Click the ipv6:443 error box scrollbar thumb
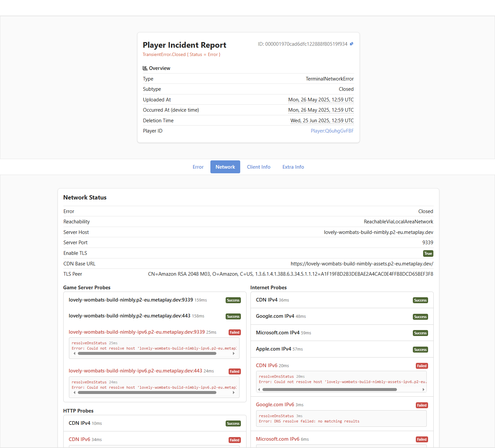The width and height of the screenshot is (495, 448). pos(147,393)
